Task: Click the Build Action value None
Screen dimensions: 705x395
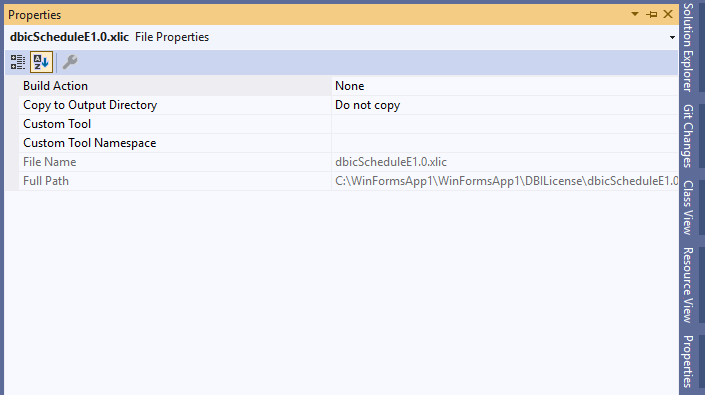Action: click(349, 86)
